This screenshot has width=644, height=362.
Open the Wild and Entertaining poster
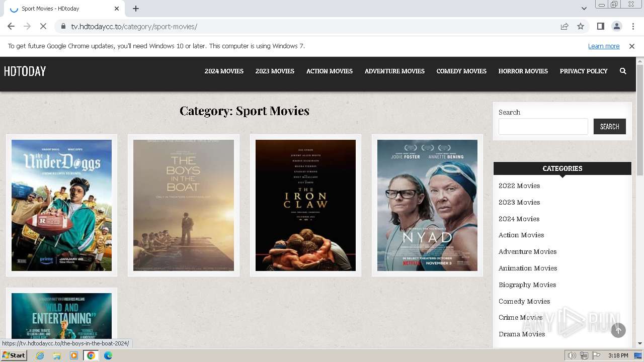tap(61, 317)
